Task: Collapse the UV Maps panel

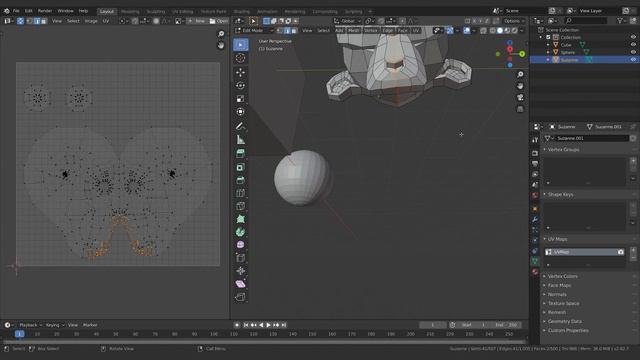Action: (x=557, y=239)
